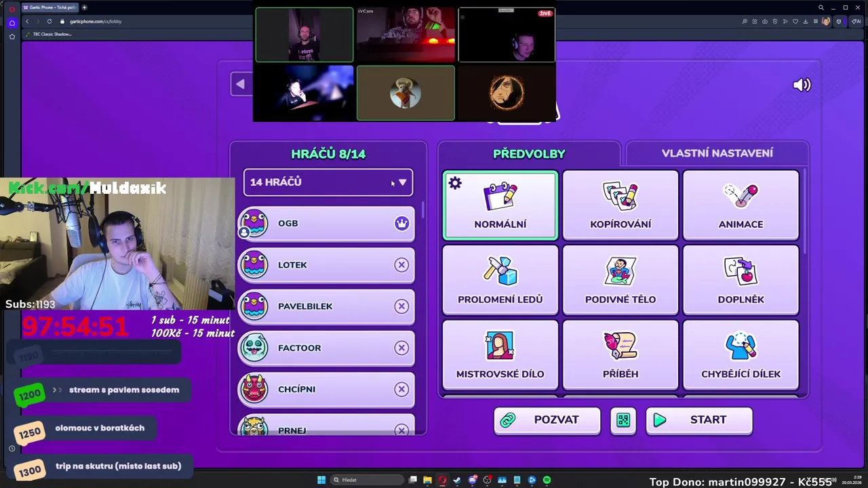Screen dimensions: 868x488
Task: Open the Opera menu logo
Action: pos(12,9)
